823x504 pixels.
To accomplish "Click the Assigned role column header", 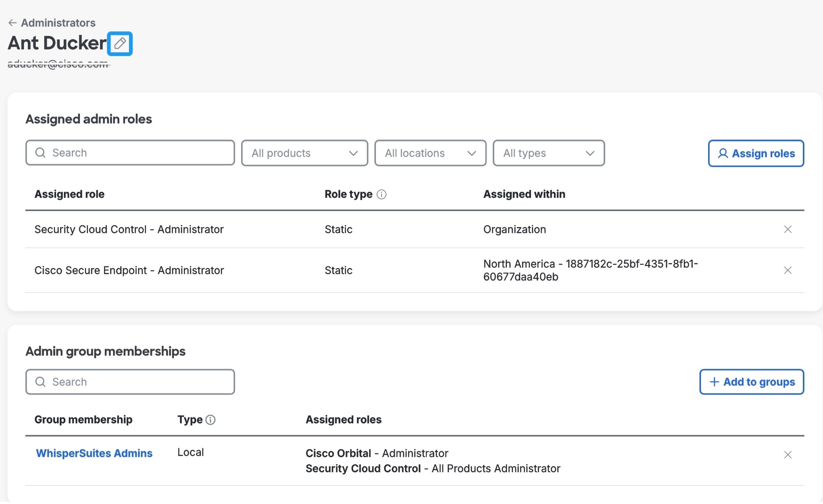I will point(69,194).
